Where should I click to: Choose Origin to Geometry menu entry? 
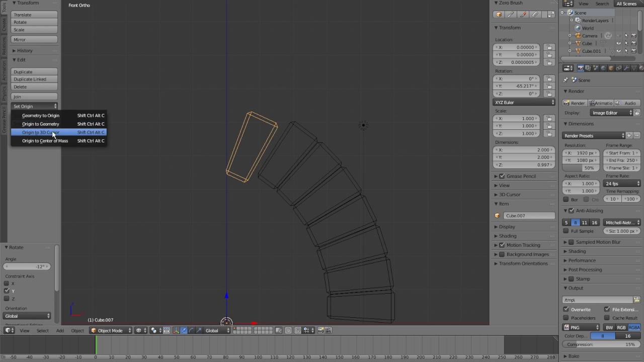[59, 124]
